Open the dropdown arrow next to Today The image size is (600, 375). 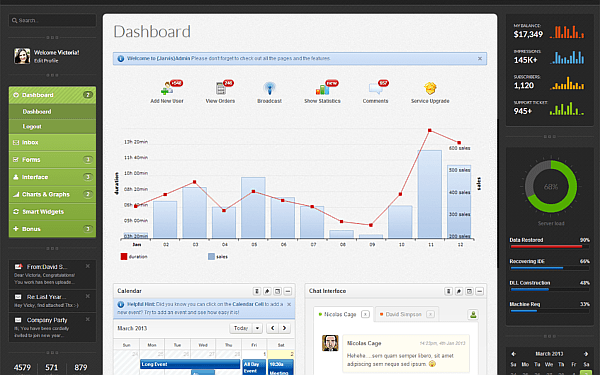(258, 328)
